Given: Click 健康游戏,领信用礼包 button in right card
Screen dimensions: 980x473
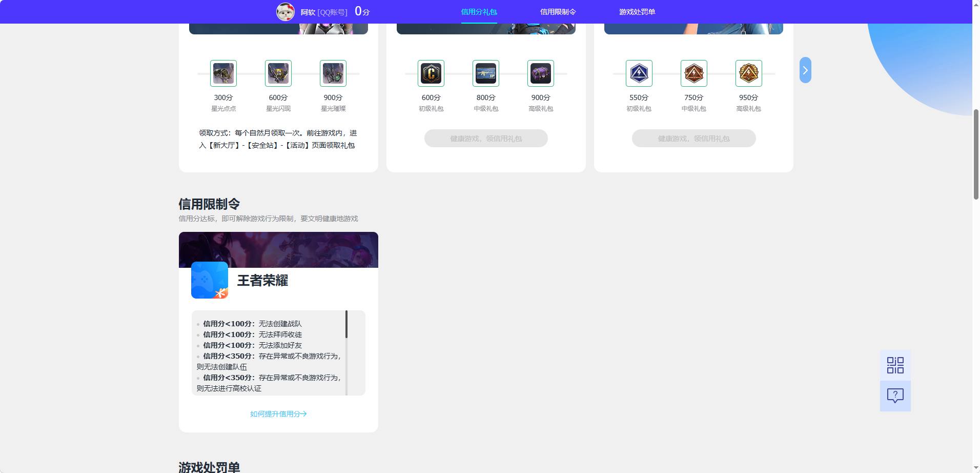Looking at the screenshot, I should [x=694, y=139].
